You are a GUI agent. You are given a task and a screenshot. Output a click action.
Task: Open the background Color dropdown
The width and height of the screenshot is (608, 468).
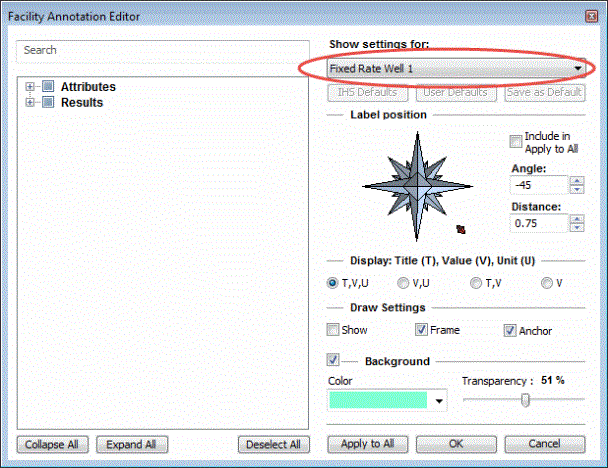tap(436, 401)
